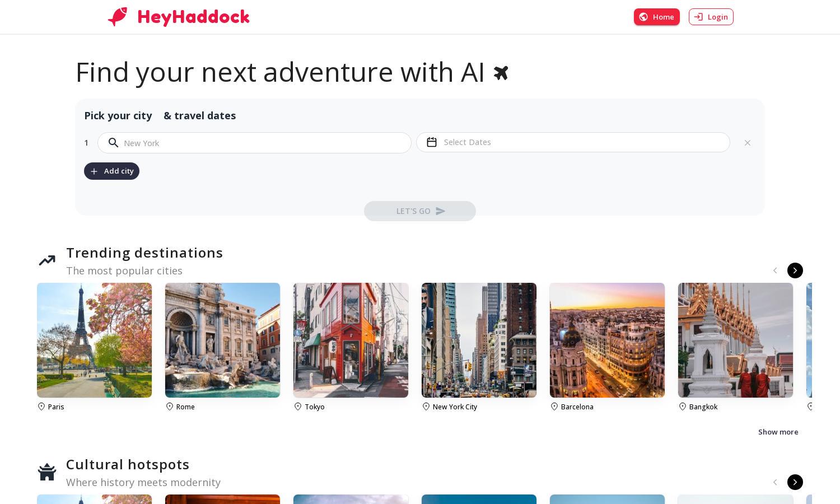Click the Add city button

(111, 171)
